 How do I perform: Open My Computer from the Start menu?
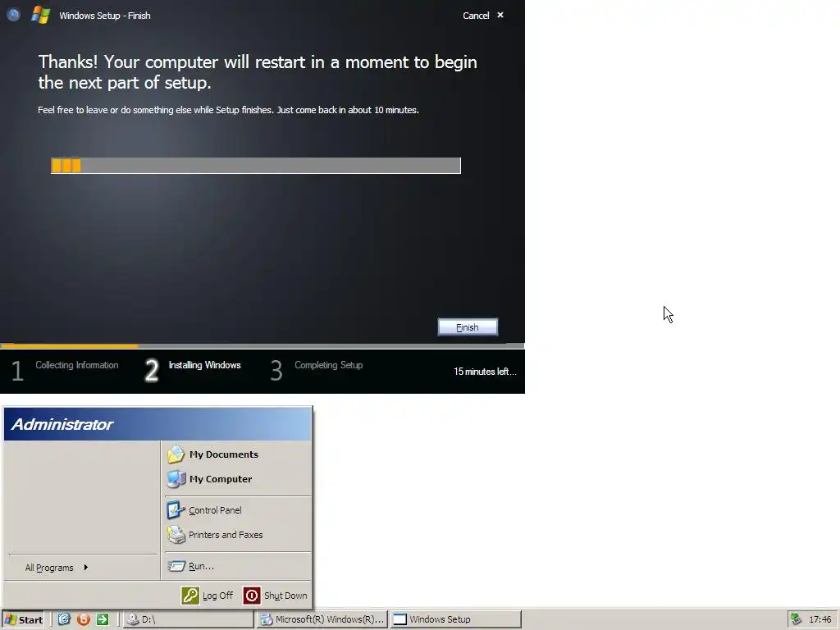pos(235,479)
